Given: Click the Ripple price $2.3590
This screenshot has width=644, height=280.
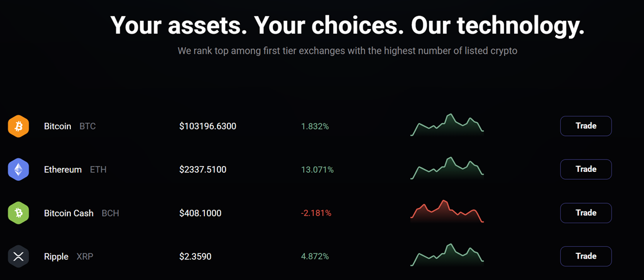Looking at the screenshot, I should 196,256.
